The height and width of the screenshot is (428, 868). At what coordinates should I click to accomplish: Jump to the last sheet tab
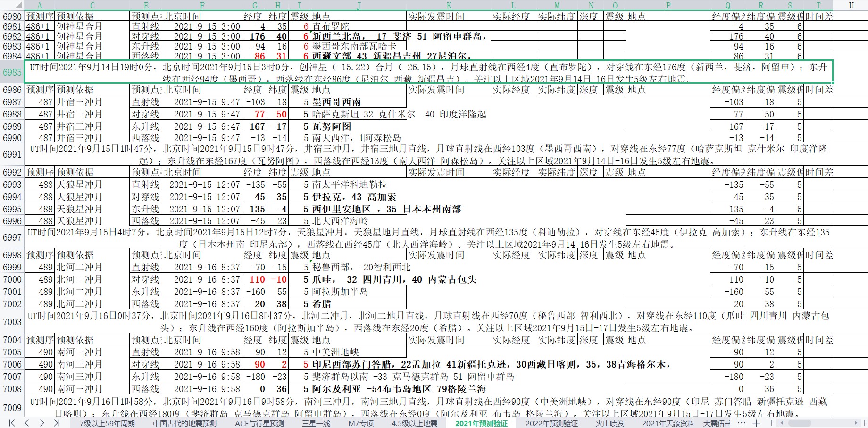click(57, 423)
